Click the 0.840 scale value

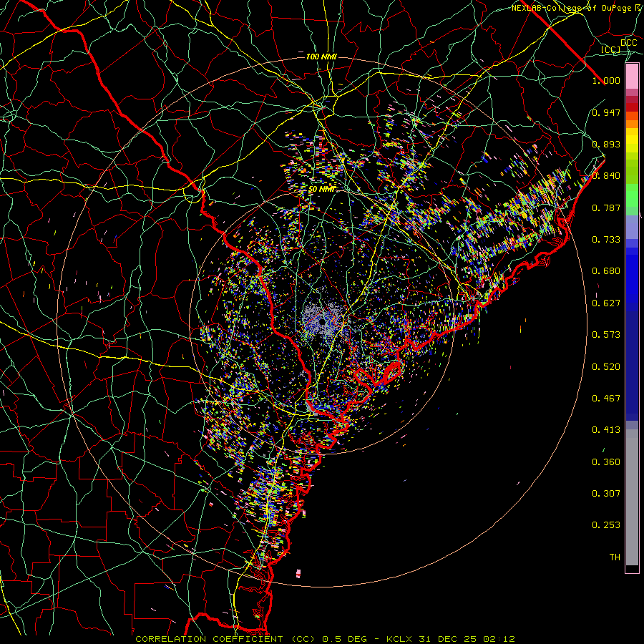[x=606, y=176]
